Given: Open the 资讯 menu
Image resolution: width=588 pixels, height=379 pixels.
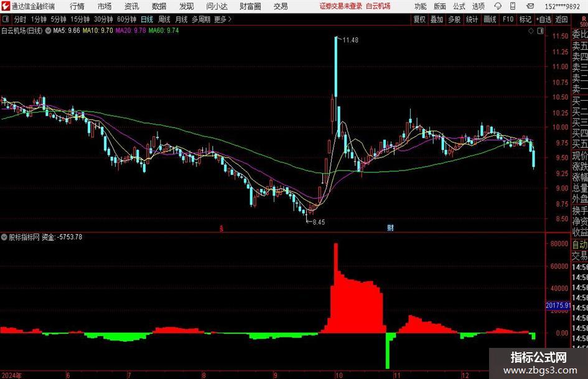Looking at the screenshot, I should pos(132,6).
